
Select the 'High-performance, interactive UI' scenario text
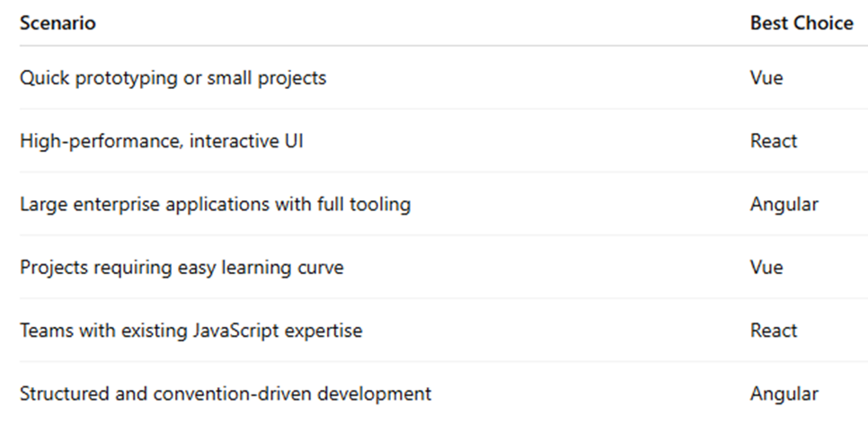click(x=162, y=141)
